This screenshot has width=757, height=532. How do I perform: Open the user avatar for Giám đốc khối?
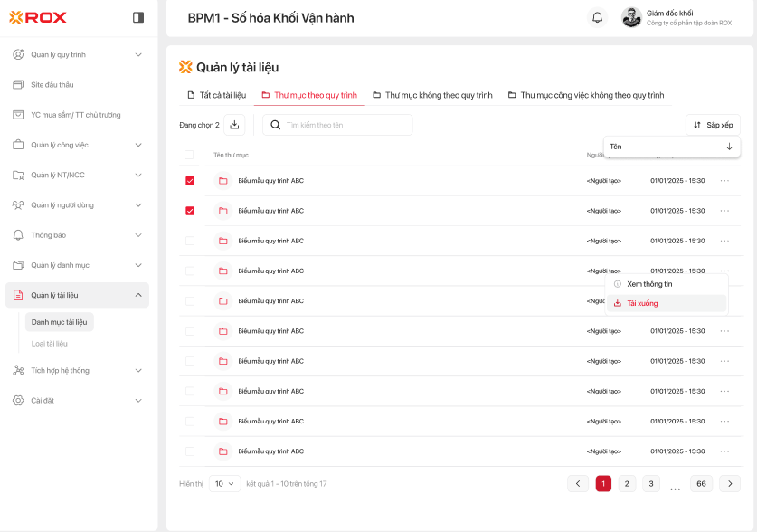click(x=631, y=17)
